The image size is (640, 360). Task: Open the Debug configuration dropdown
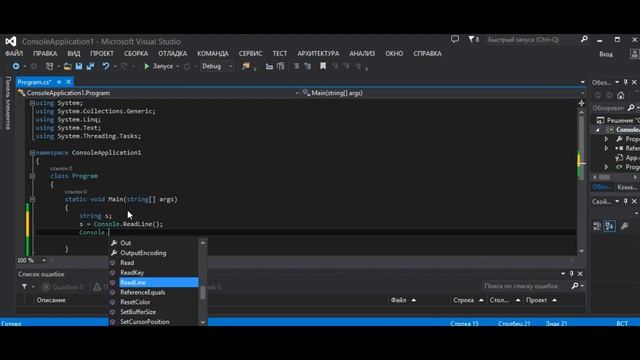pyautogui.click(x=217, y=66)
